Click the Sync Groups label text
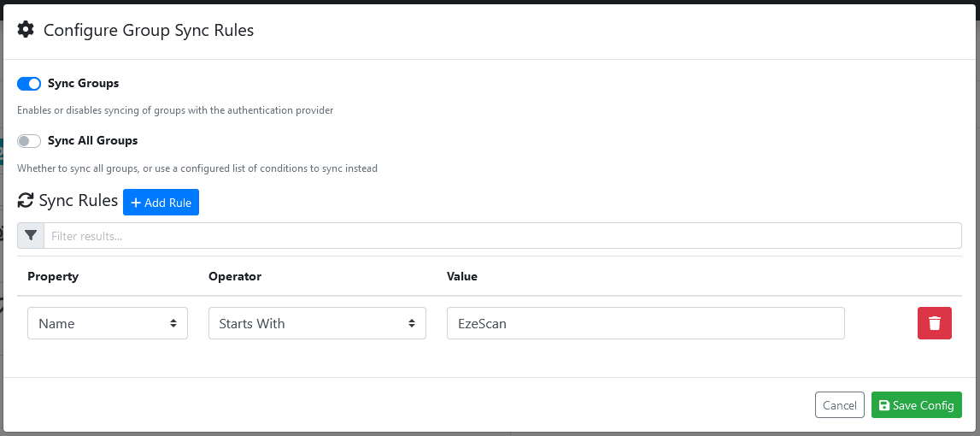Viewport: 980px width, 436px height. click(x=83, y=84)
